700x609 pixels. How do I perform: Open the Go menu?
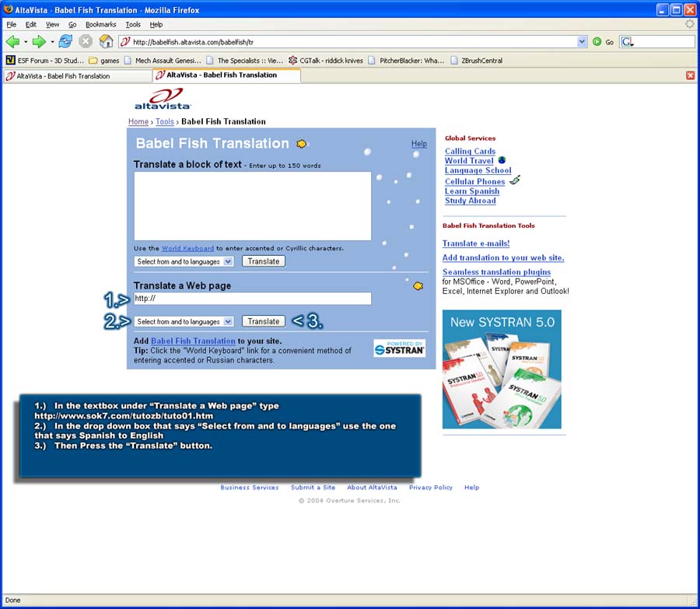[x=72, y=24]
